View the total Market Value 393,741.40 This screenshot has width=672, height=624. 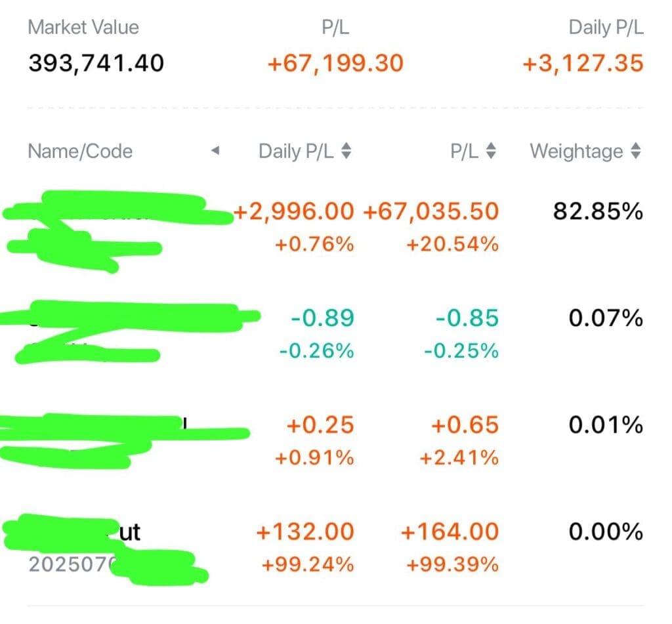pos(96,63)
